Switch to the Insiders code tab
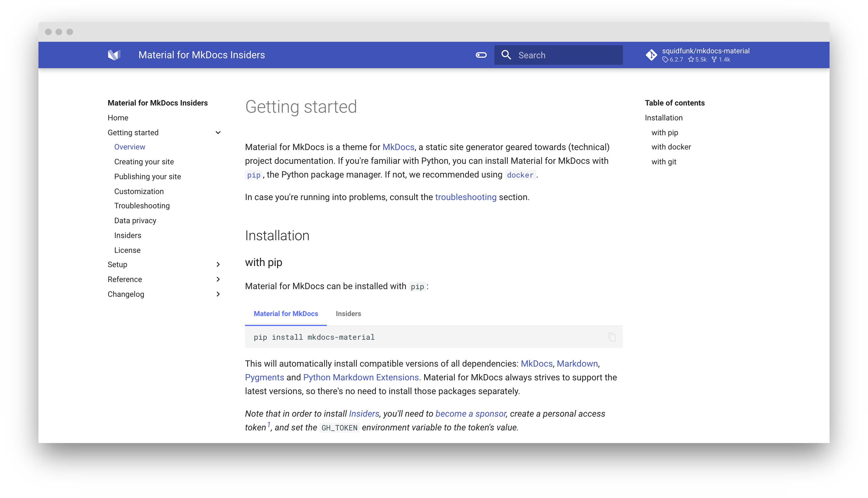This screenshot has height=498, width=868. (348, 314)
